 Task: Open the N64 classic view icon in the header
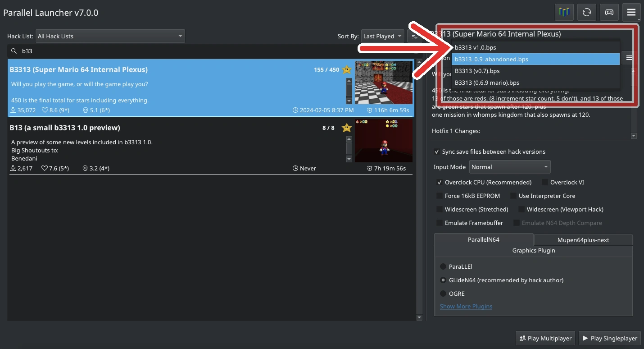564,12
